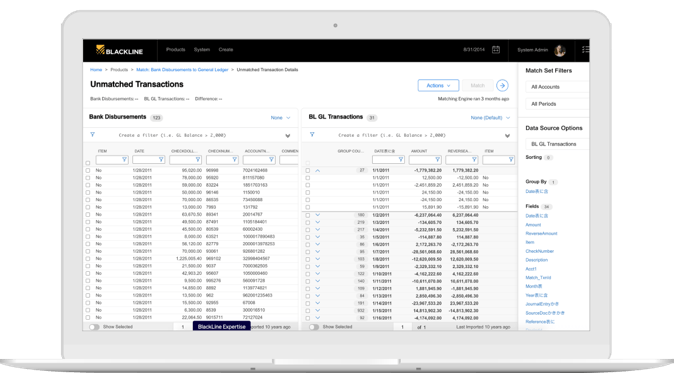The height and width of the screenshot is (385, 674).
Task: Toggle Show Selected under BL GL Transactions
Action: [314, 327]
